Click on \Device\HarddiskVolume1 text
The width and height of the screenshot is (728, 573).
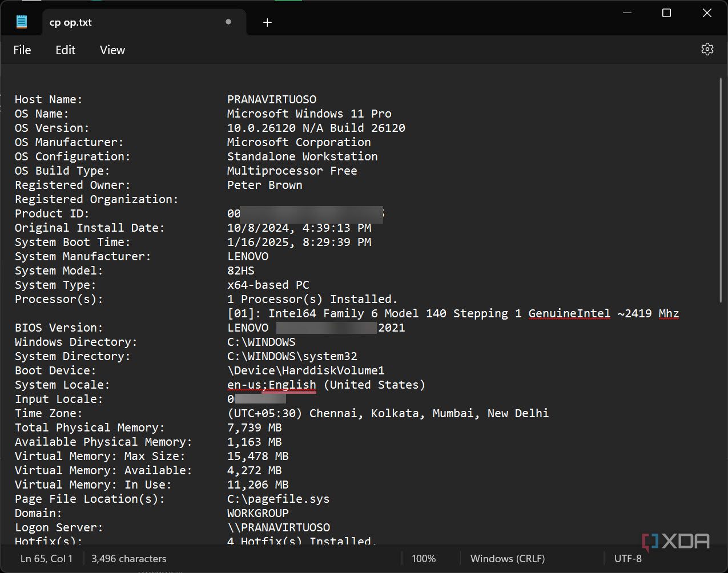point(306,370)
